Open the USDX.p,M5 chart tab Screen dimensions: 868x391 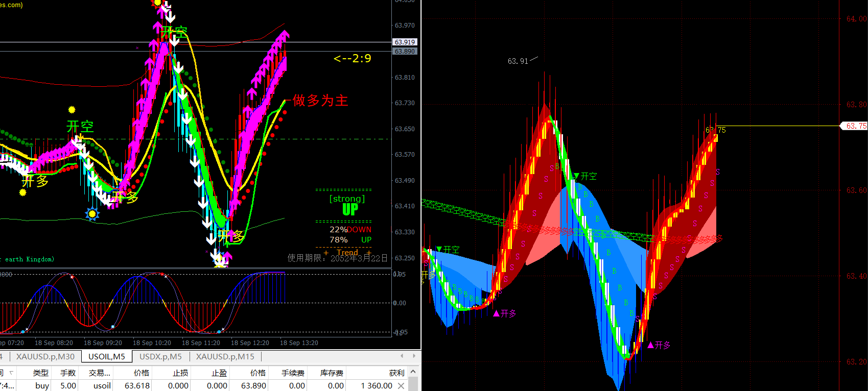pos(160,356)
